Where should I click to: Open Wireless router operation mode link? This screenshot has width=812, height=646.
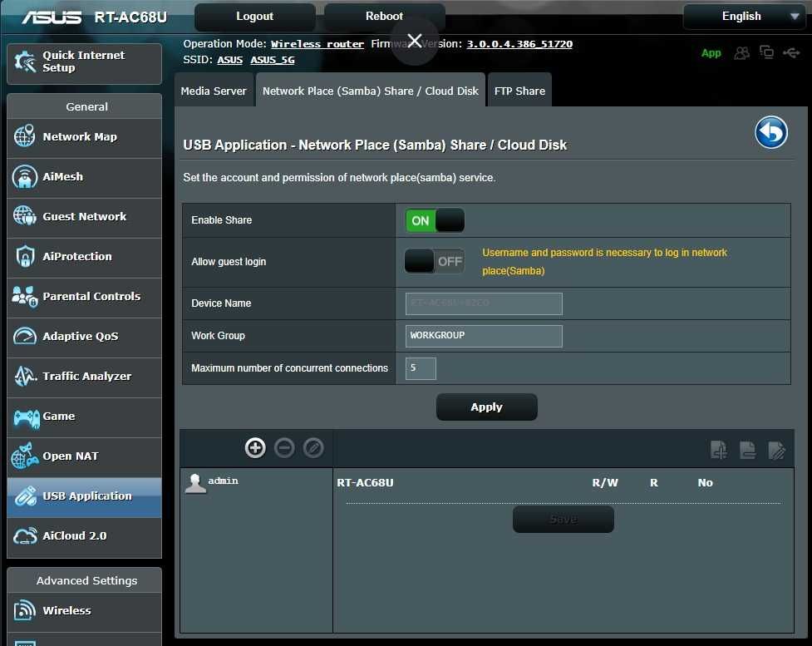pos(317,44)
